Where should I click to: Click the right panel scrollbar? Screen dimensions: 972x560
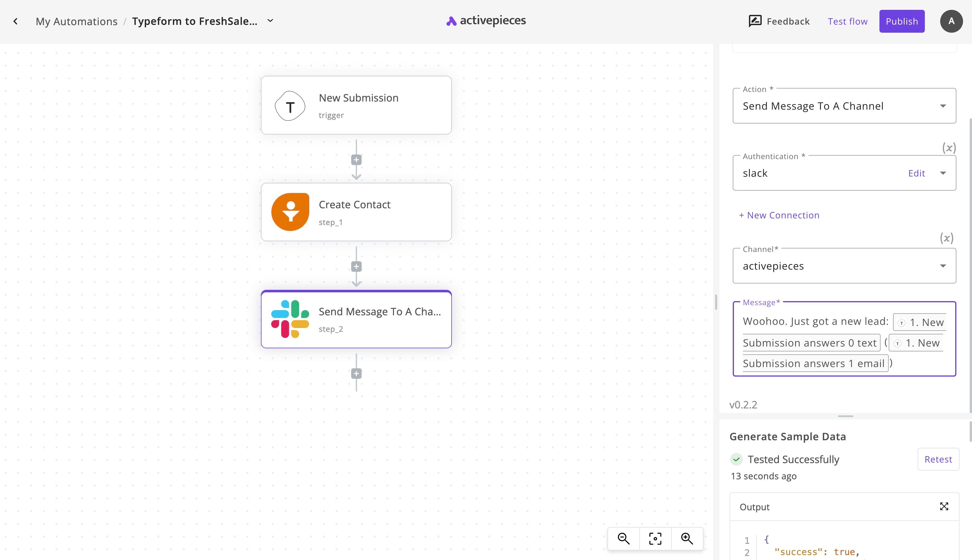[x=970, y=265]
